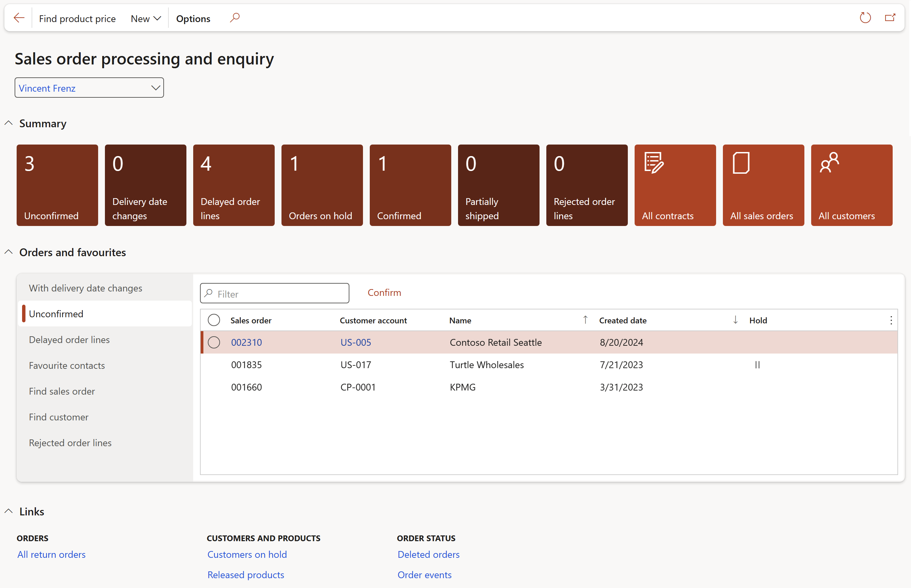
Task: Open the All contracts tile
Action: pyautogui.click(x=675, y=185)
